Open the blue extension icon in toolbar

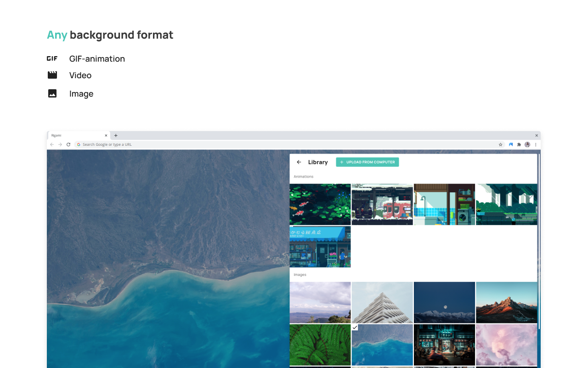pyautogui.click(x=511, y=144)
